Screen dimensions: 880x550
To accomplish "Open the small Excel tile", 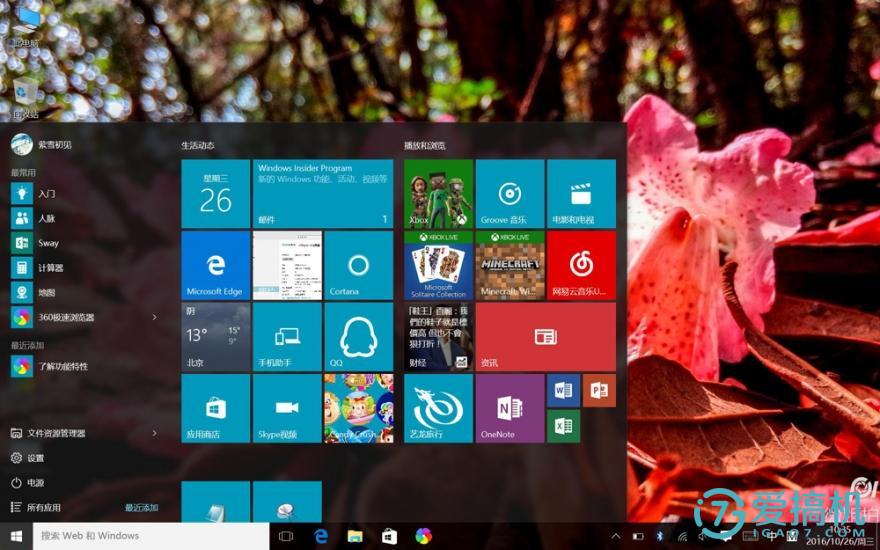I will [x=564, y=426].
